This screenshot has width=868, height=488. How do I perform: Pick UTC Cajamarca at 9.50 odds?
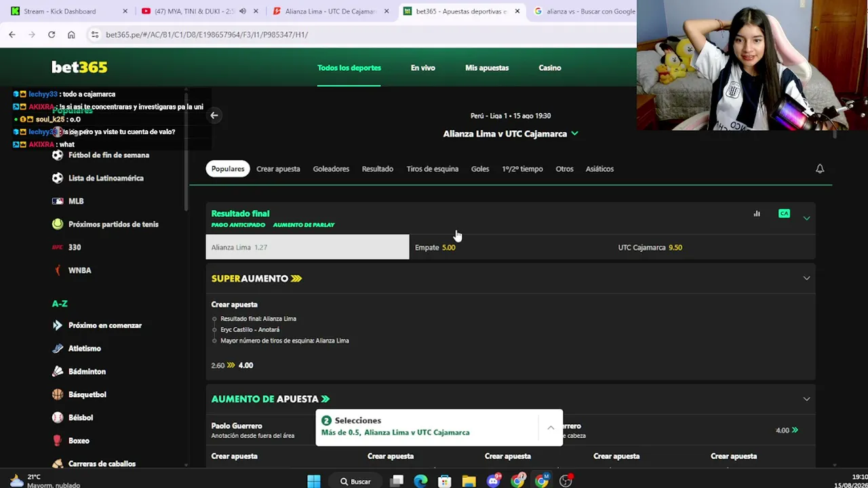[x=713, y=247]
